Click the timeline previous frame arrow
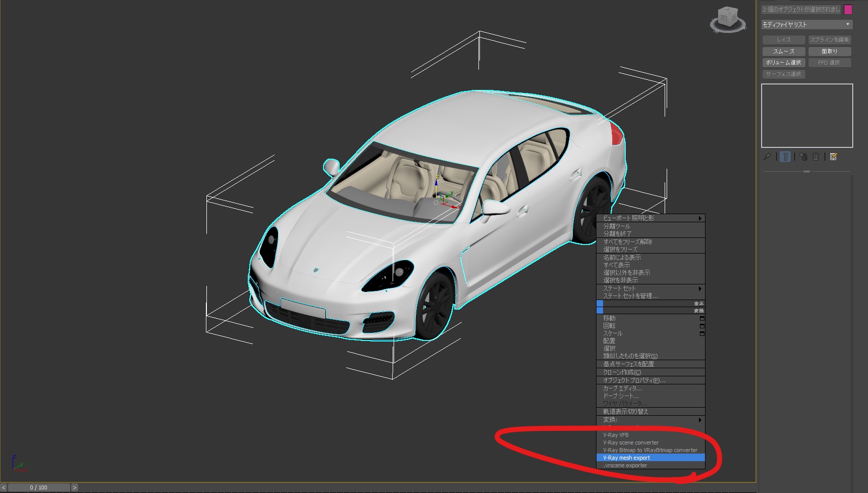The width and height of the screenshot is (868, 493). (4, 487)
